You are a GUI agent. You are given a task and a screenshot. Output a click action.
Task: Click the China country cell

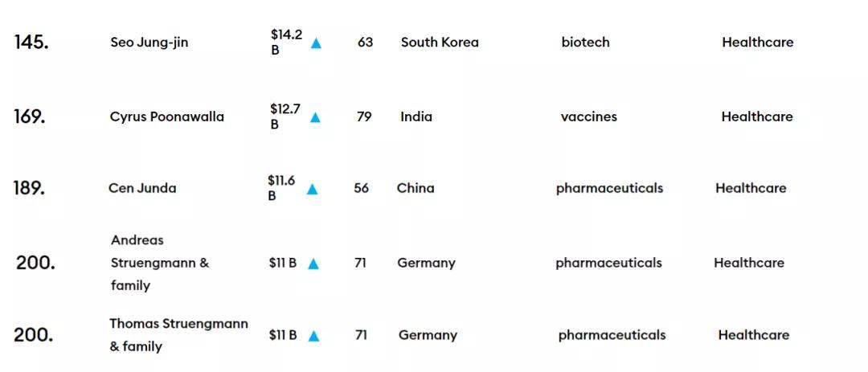415,188
